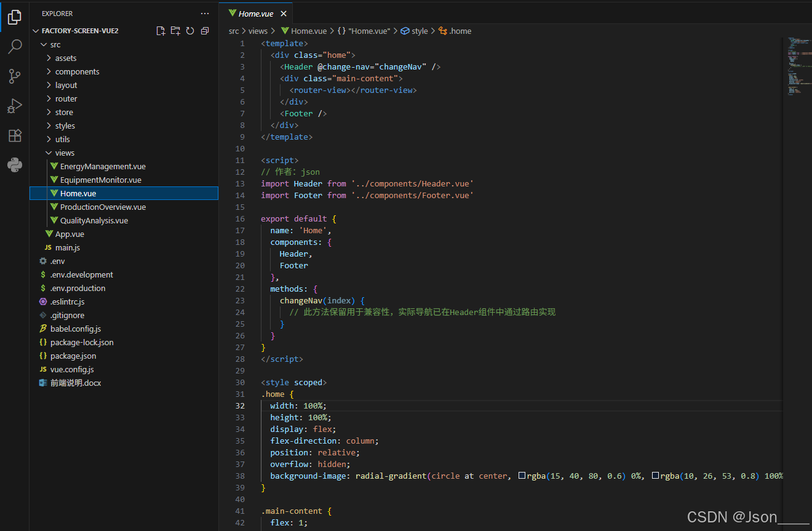The image size is (812, 531).
Task: Click the 'width: 100%;' code line
Action: point(298,405)
